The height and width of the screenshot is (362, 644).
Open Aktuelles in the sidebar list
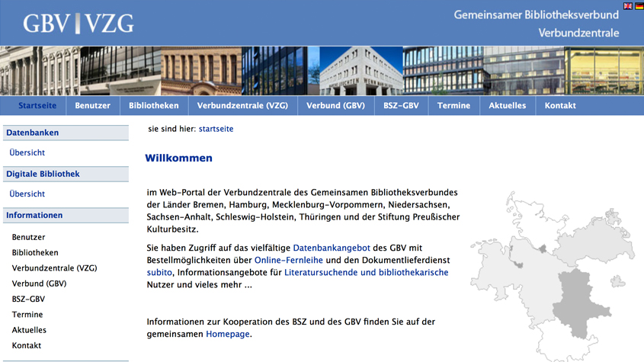[29, 330]
